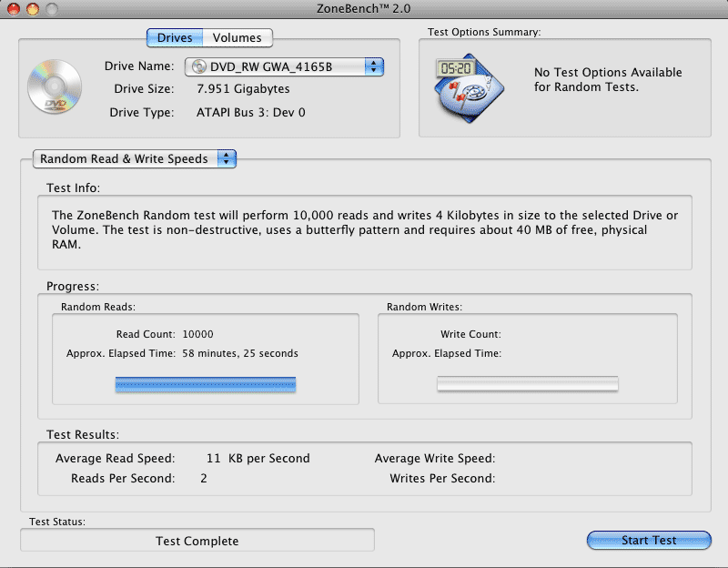Click the No Test Options Available message

(607, 80)
